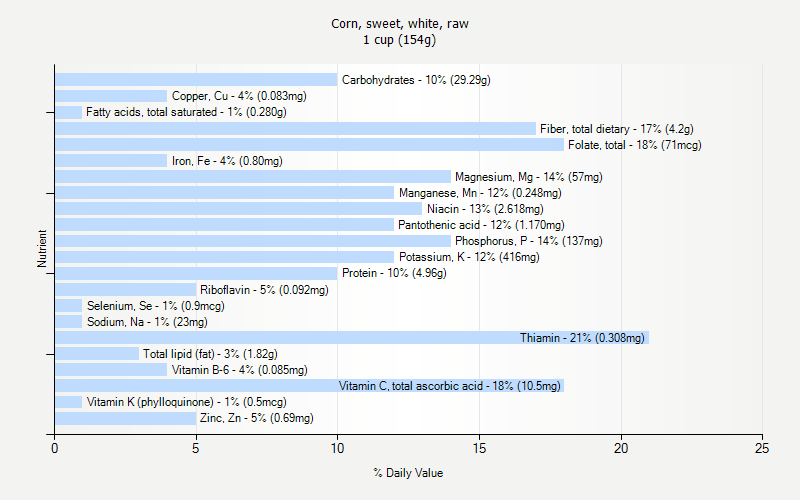This screenshot has height=500, width=800.
Task: Click the Potassium, K - 12% label
Action: point(469,257)
